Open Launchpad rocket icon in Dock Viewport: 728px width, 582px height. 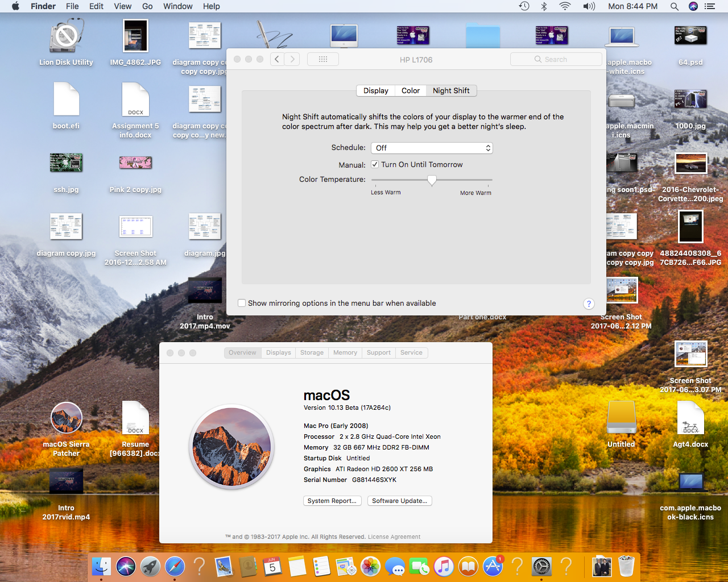(150, 567)
